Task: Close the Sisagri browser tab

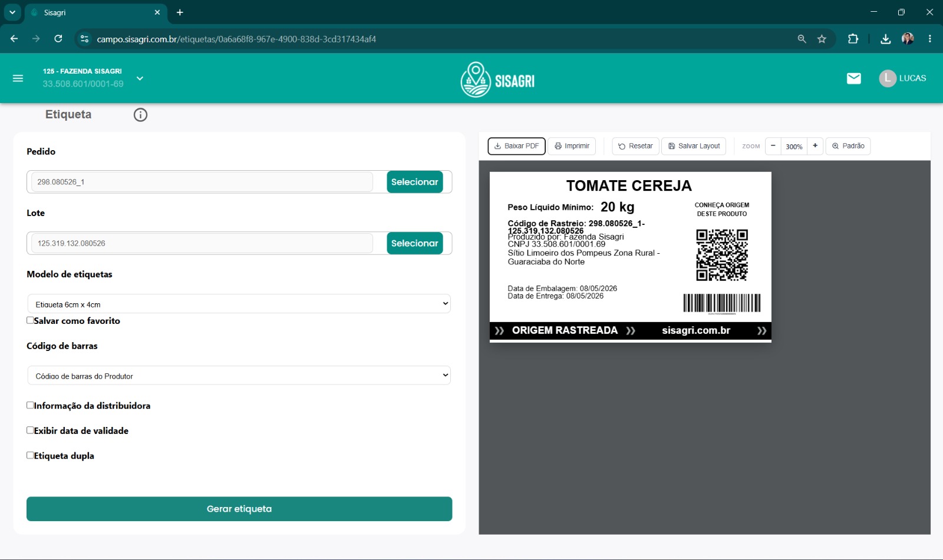Action: pyautogui.click(x=157, y=12)
